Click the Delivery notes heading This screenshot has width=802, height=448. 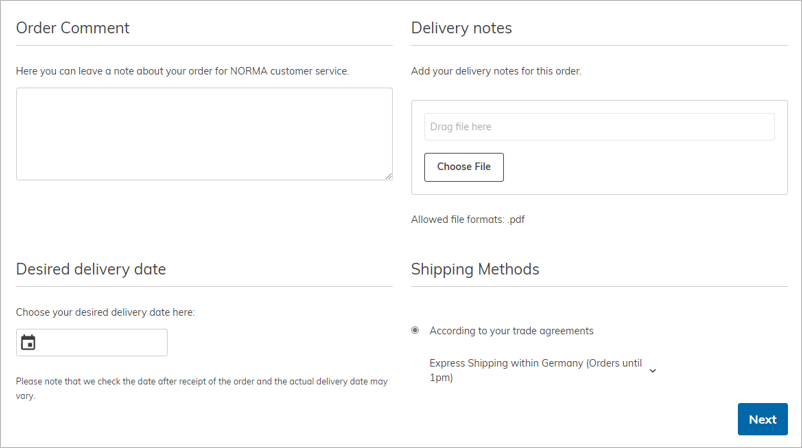click(x=461, y=28)
